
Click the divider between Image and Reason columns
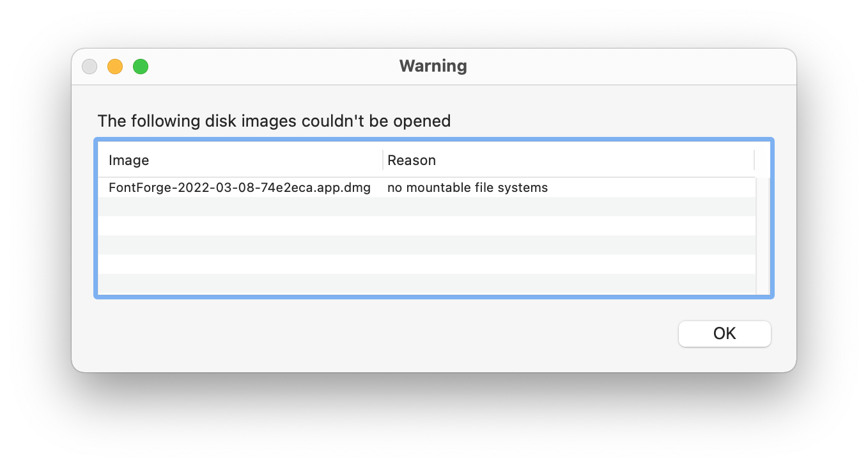coord(382,160)
